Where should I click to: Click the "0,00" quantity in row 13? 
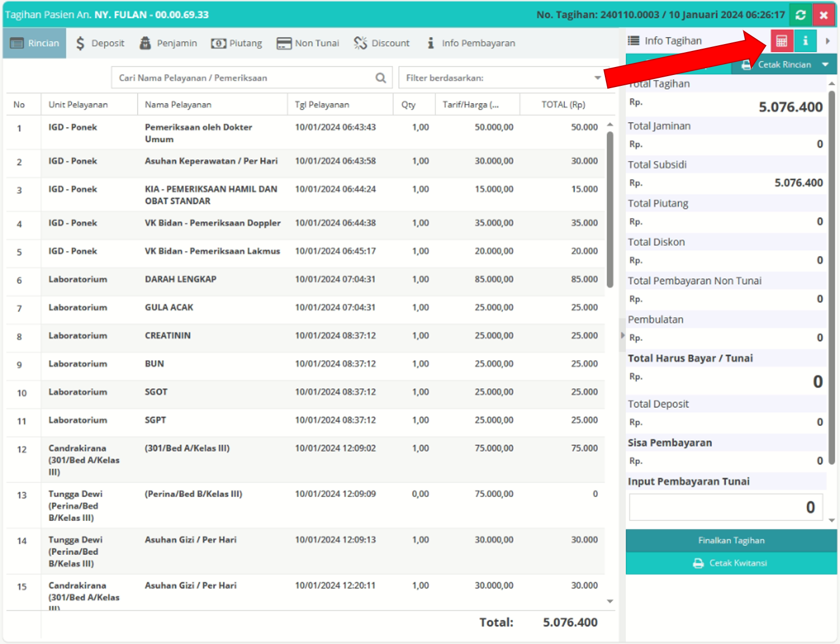coord(421,494)
